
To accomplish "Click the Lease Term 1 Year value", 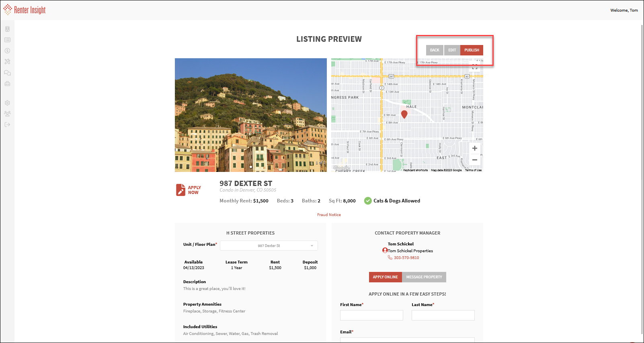I will 236,268.
